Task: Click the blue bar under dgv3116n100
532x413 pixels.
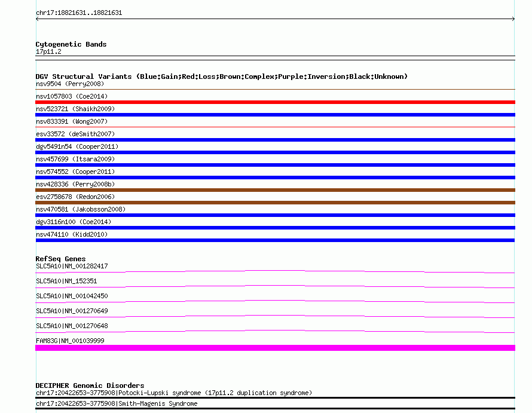Action: 275,228
